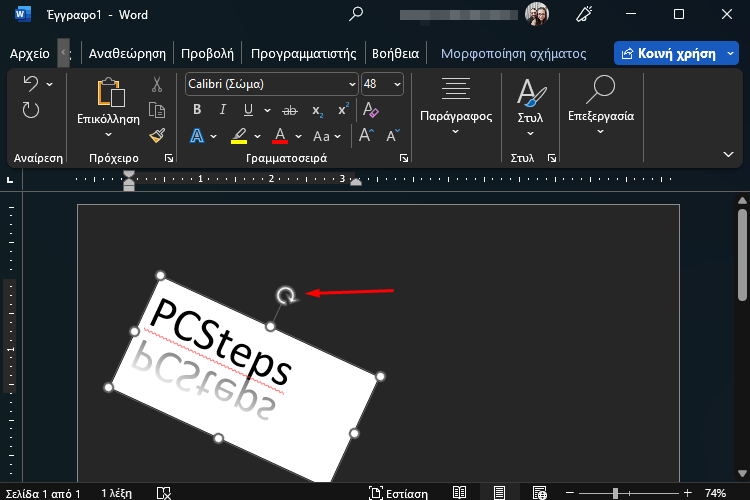The height and width of the screenshot is (500, 750).
Task: Click the zoom out minus button
Action: click(569, 492)
